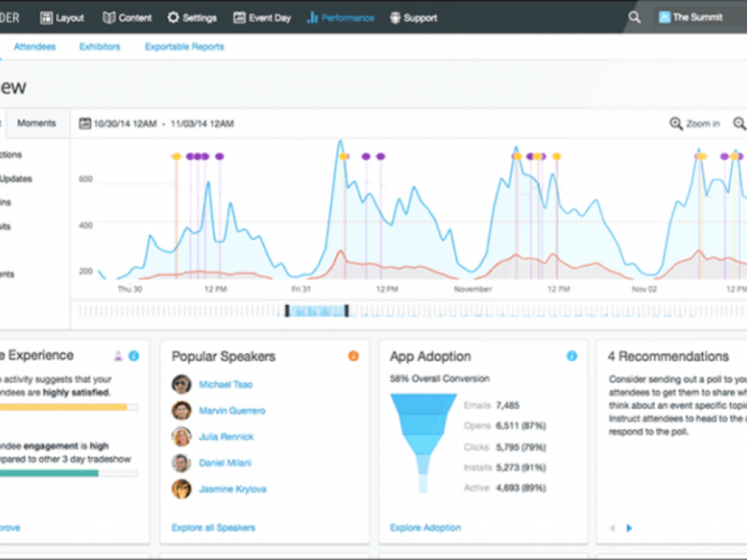
Task: Click first yellow marker on Thu 30 chart
Action: click(176, 157)
